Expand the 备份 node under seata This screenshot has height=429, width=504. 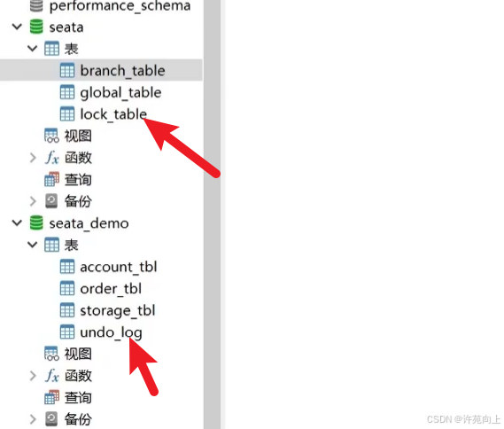pos(33,201)
